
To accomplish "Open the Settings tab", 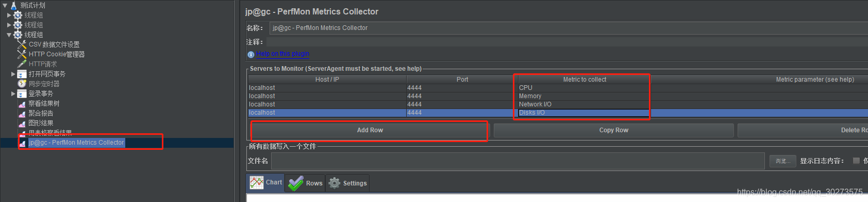I will [x=348, y=183].
